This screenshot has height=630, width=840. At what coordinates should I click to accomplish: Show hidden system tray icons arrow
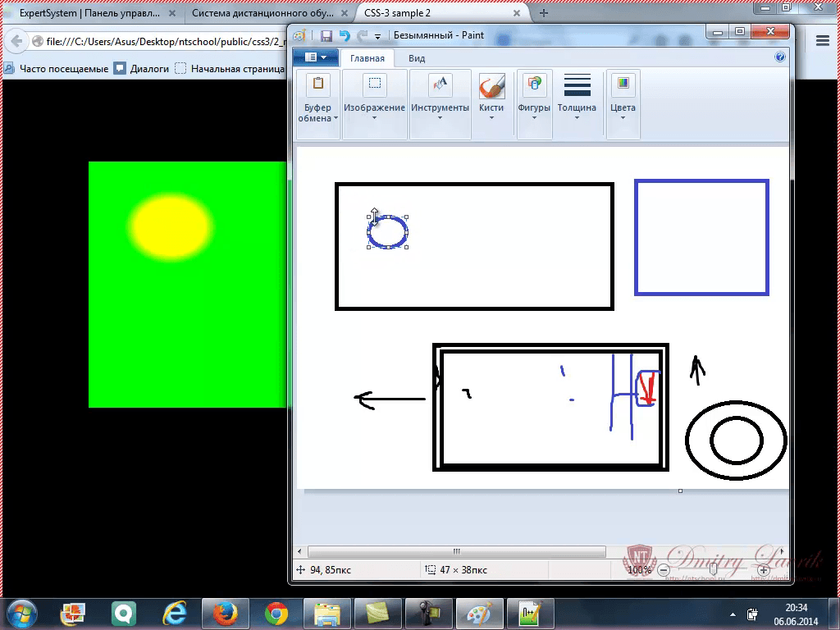(733, 614)
